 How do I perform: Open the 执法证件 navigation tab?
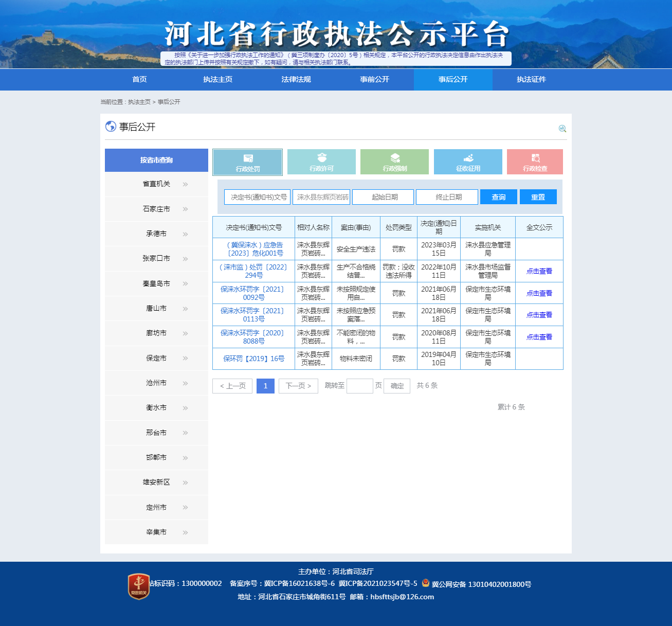tap(531, 79)
